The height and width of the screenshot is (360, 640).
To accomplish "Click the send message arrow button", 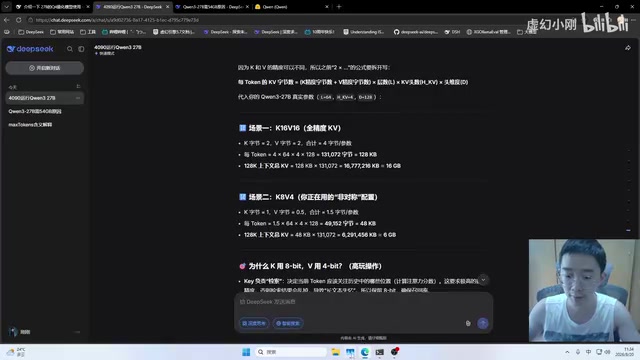I will [x=483, y=323].
